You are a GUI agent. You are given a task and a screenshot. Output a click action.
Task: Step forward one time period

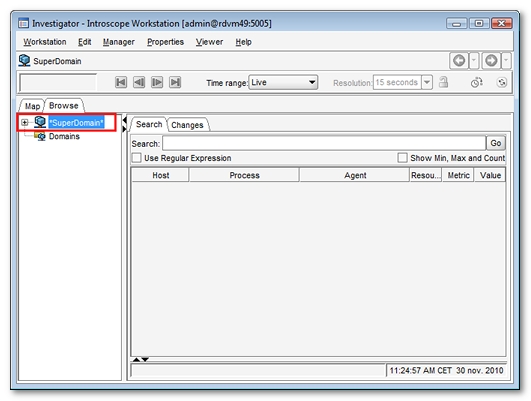click(157, 82)
